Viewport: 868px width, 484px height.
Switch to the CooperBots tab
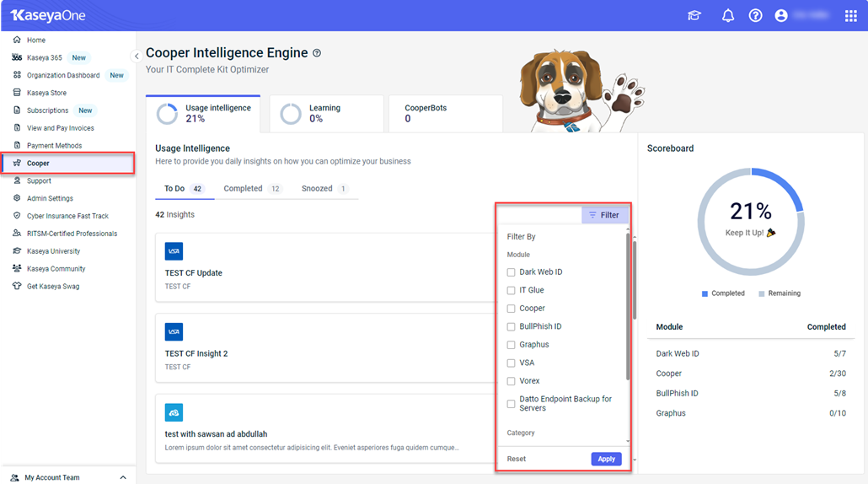click(x=446, y=114)
